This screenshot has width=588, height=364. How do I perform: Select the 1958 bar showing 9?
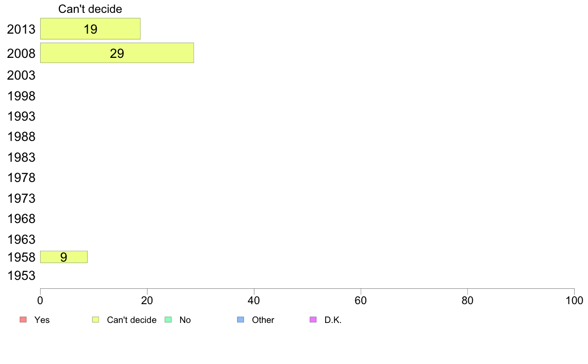(64, 257)
